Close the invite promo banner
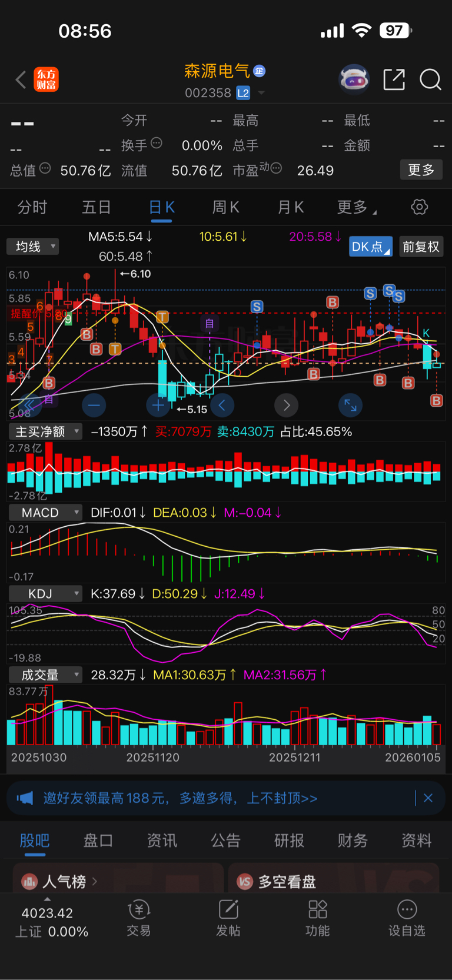 (x=428, y=798)
